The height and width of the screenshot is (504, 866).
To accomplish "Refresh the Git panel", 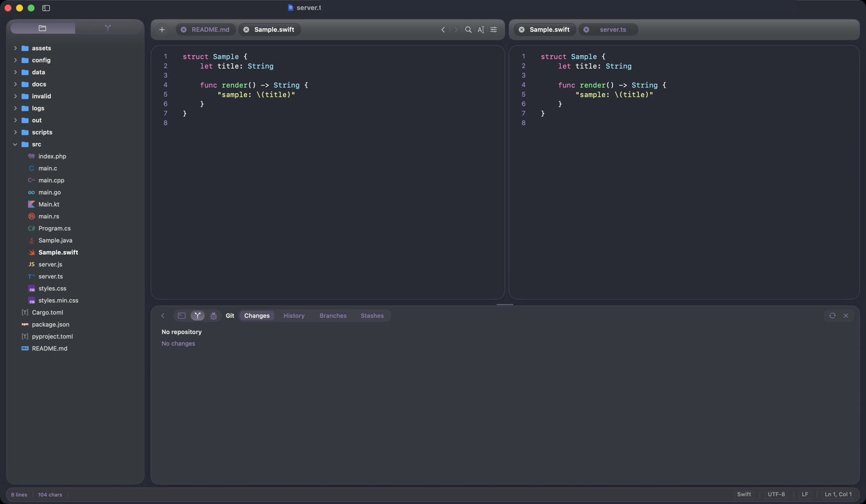I will pos(832,316).
